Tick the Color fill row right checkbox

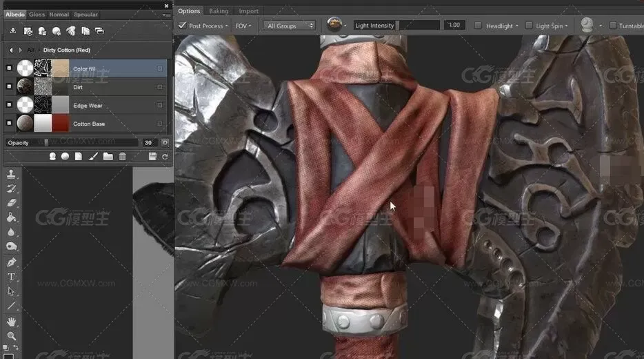(x=160, y=68)
